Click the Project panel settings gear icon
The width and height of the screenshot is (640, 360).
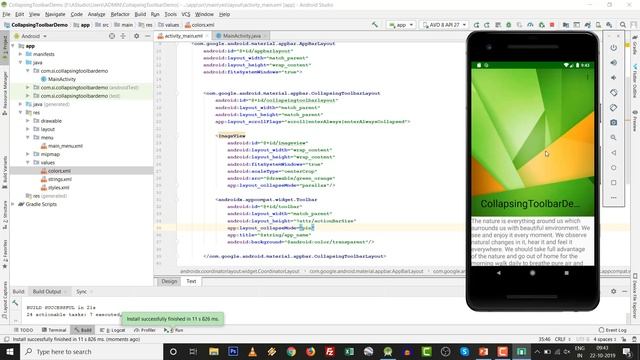[x=136, y=36]
